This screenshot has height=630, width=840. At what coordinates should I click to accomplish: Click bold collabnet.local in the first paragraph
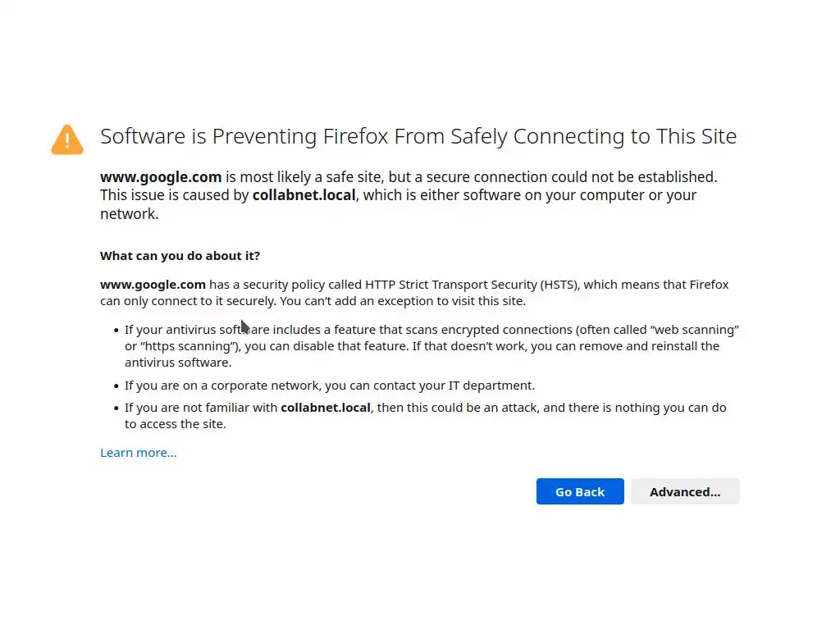pyautogui.click(x=304, y=195)
